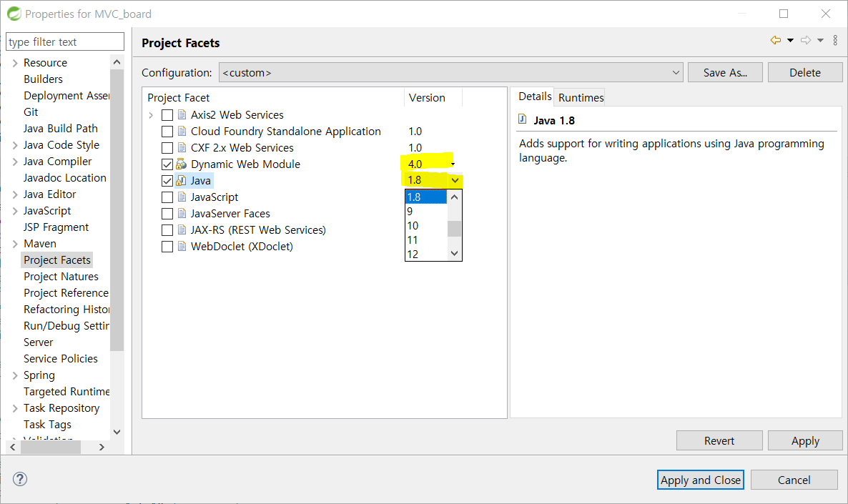Viewport: 848px width, 504px height.
Task: Click the Cloud Foundry facet document icon
Action: (182, 132)
